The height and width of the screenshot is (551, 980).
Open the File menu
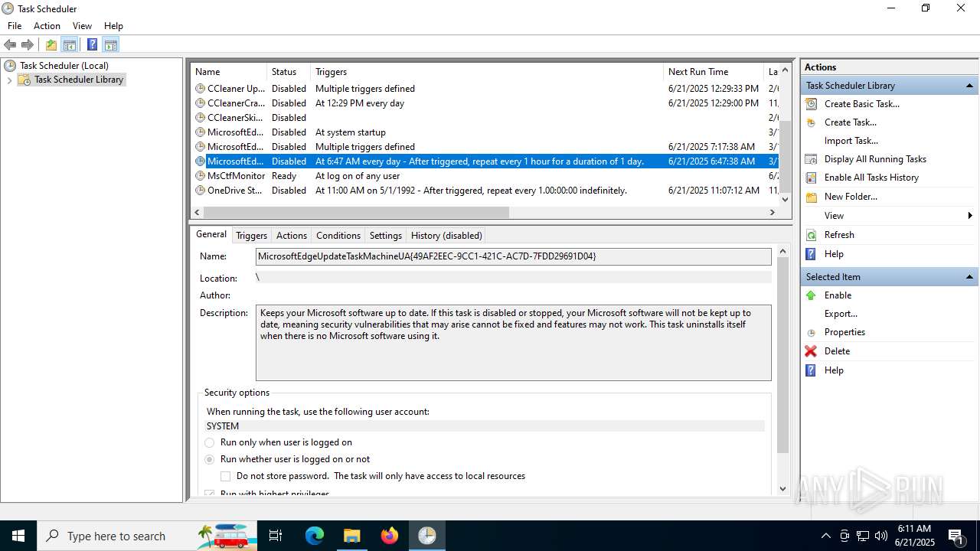tap(15, 26)
